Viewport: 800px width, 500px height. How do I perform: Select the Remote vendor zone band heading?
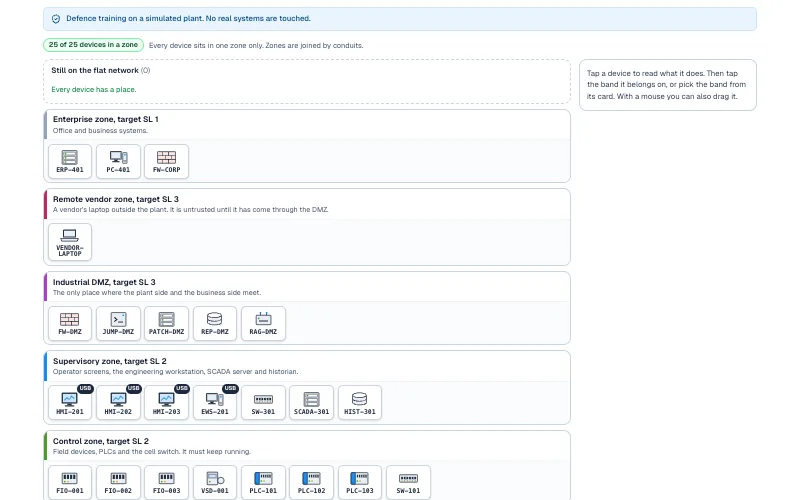(116, 199)
